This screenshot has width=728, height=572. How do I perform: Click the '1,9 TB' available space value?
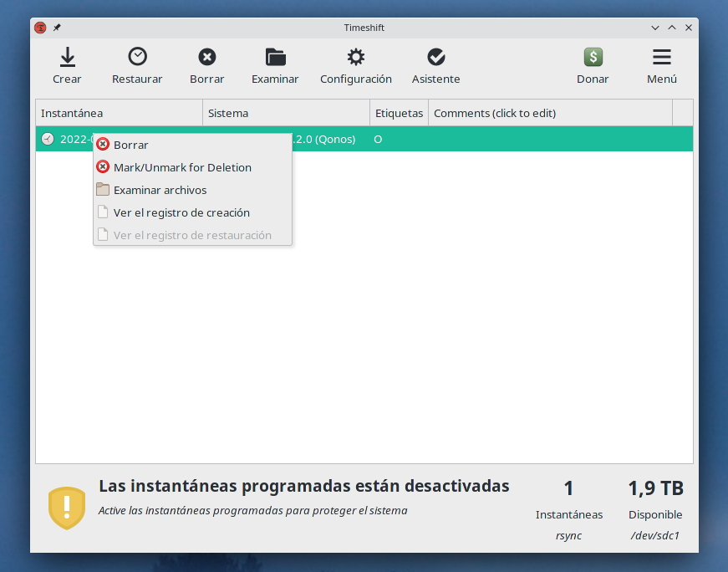point(655,488)
